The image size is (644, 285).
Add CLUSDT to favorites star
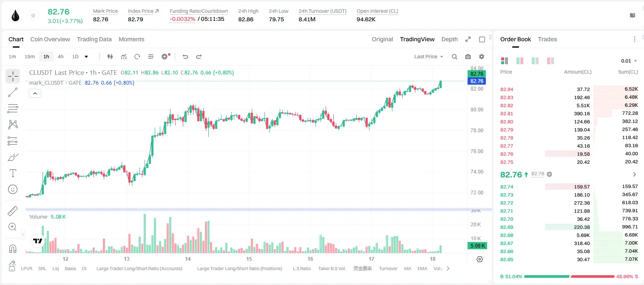coord(33,16)
